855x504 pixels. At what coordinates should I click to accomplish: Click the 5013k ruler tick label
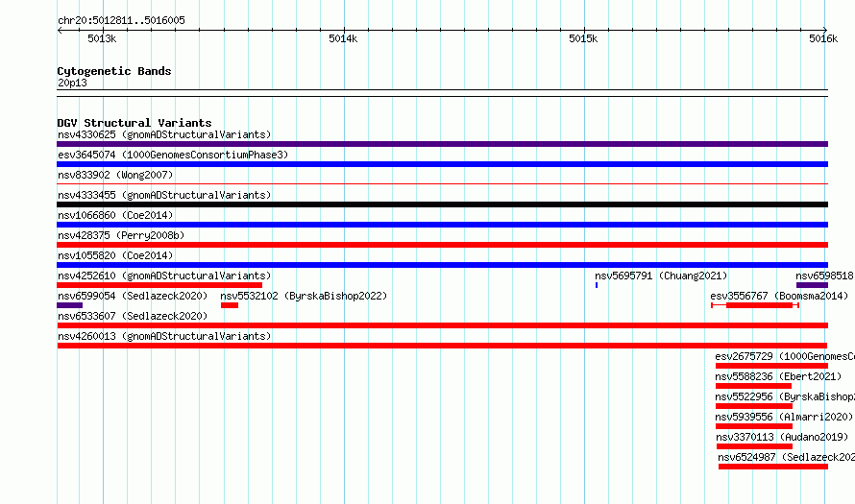click(x=102, y=38)
